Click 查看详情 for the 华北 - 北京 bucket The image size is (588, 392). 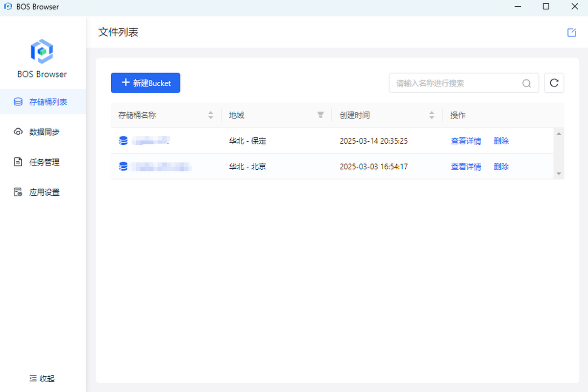465,167
